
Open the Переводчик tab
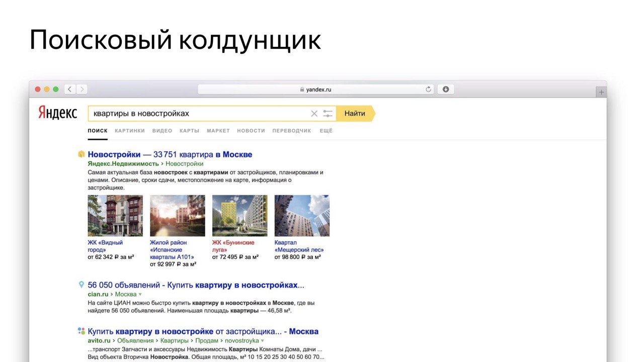coord(292,131)
